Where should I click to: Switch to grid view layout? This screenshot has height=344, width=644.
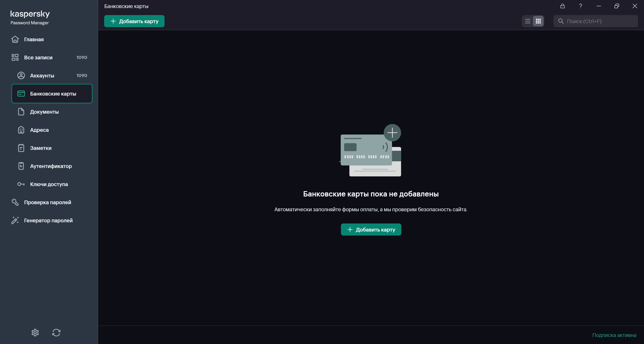538,21
